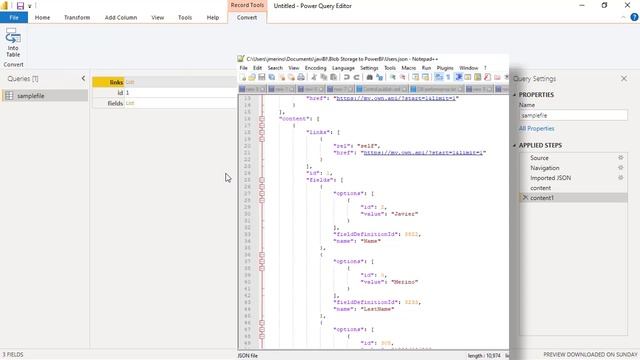Select the Navigation applied step
The height and width of the screenshot is (360, 640).
[x=544, y=168]
